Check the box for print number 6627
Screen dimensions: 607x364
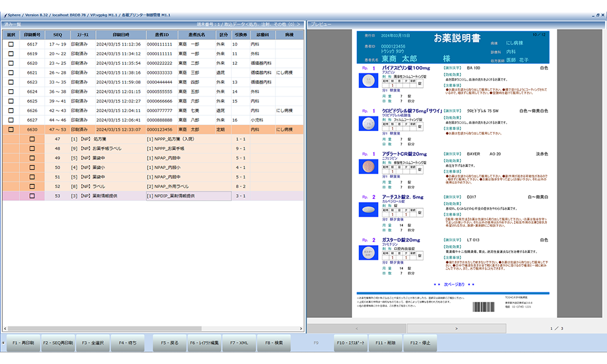point(11,120)
